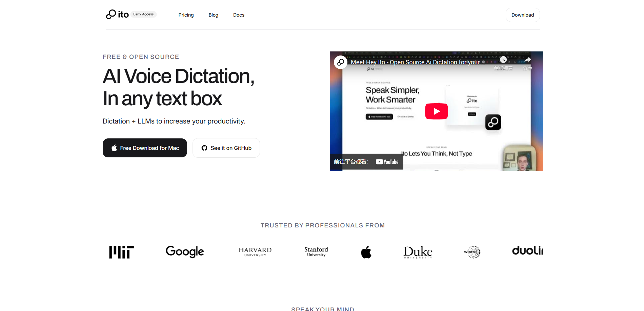This screenshot has width=644, height=311.
Task: Open the Pricing page
Action: pyautogui.click(x=186, y=15)
